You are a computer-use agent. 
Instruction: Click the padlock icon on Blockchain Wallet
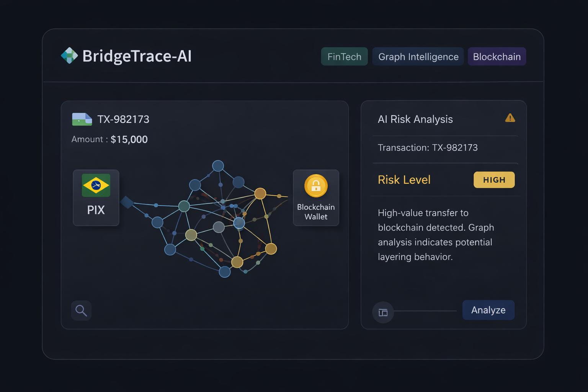point(316,186)
